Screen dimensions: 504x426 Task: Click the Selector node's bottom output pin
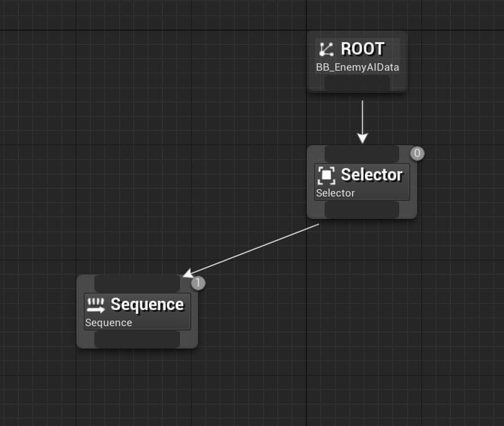362,210
